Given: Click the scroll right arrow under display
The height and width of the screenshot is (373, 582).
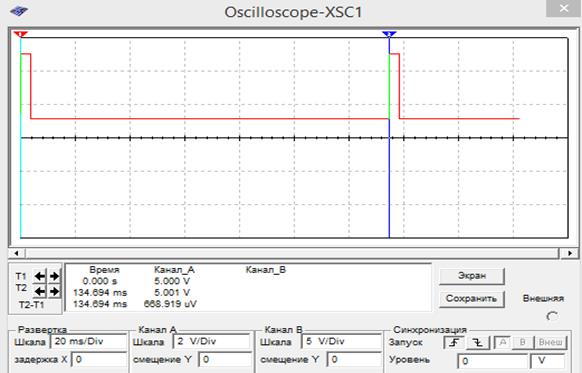Looking at the screenshot, I should 570,253.
